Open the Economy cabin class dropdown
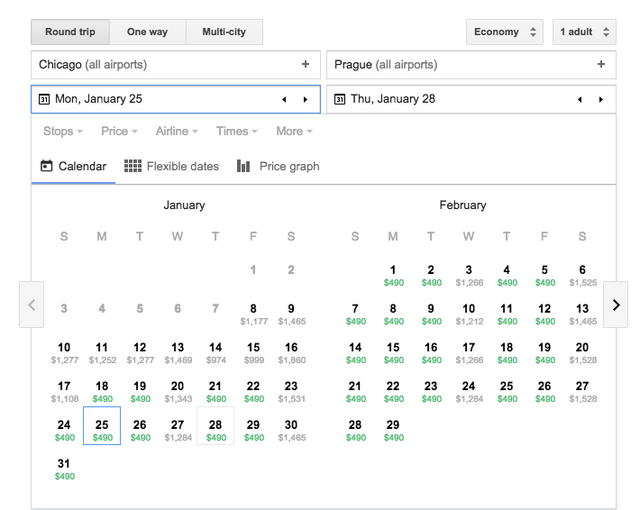The height and width of the screenshot is (510, 640). pyautogui.click(x=504, y=32)
